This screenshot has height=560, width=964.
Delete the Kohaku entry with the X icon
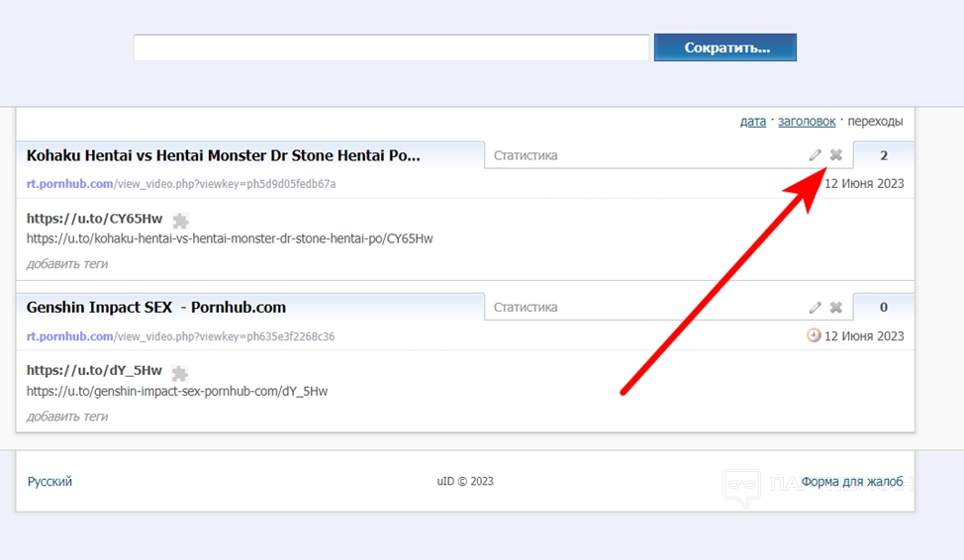pos(836,155)
